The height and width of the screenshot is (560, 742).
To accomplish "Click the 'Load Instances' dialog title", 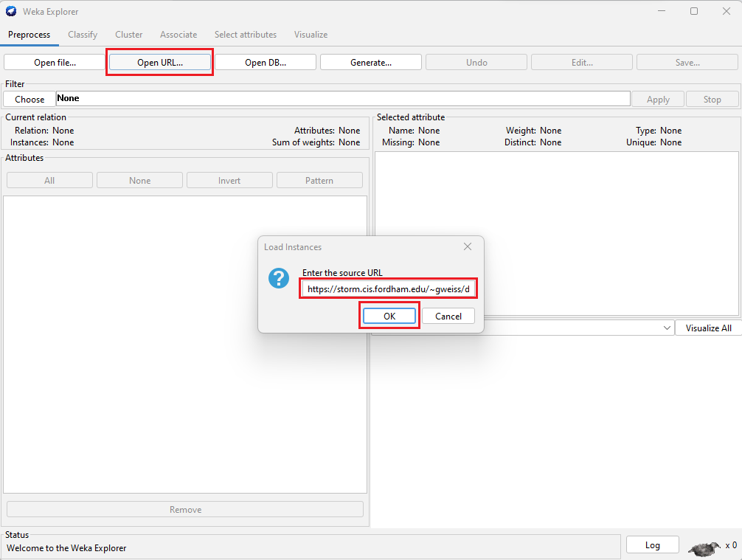I will click(x=293, y=247).
